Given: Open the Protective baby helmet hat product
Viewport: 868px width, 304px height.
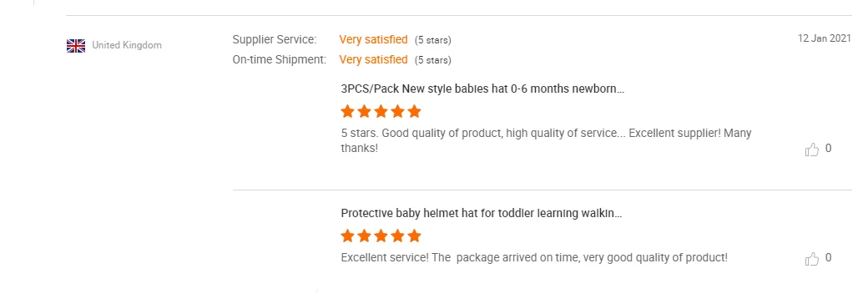Looking at the screenshot, I should [481, 213].
